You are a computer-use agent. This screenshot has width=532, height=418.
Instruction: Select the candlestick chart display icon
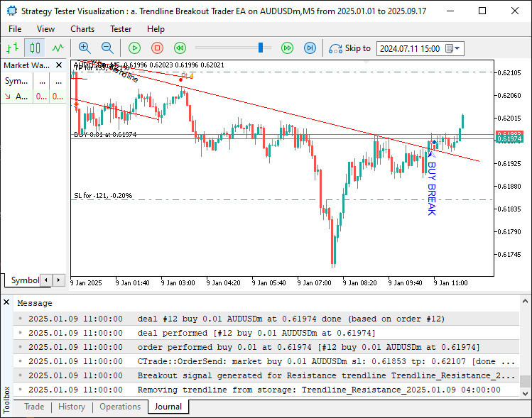[x=35, y=48]
